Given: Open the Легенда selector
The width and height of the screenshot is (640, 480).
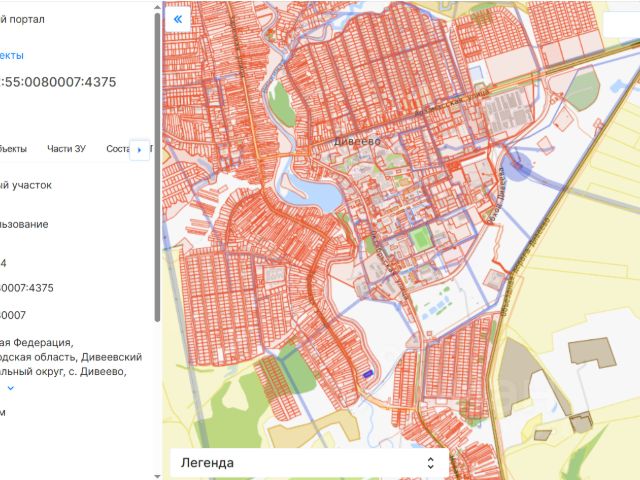Looking at the screenshot, I should (309, 462).
